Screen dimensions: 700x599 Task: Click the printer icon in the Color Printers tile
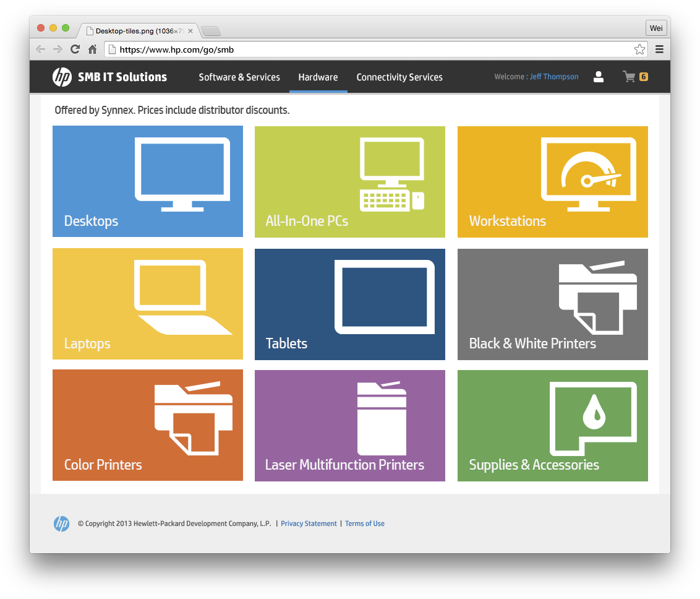pos(194,418)
